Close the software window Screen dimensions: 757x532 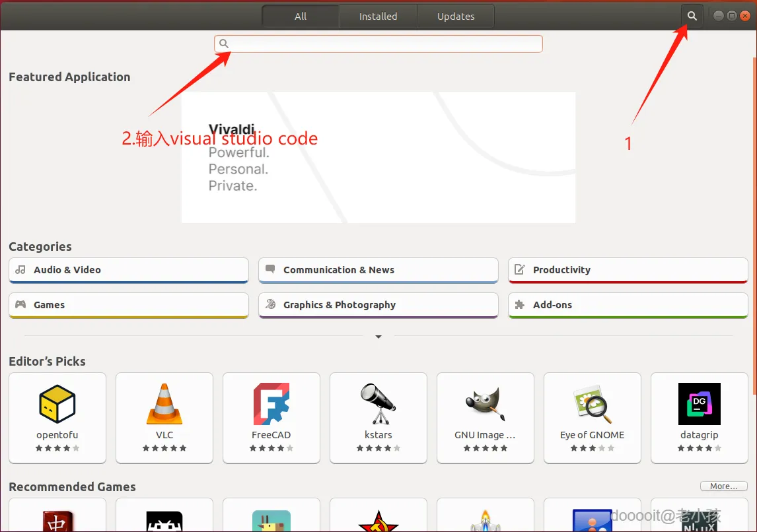point(745,16)
